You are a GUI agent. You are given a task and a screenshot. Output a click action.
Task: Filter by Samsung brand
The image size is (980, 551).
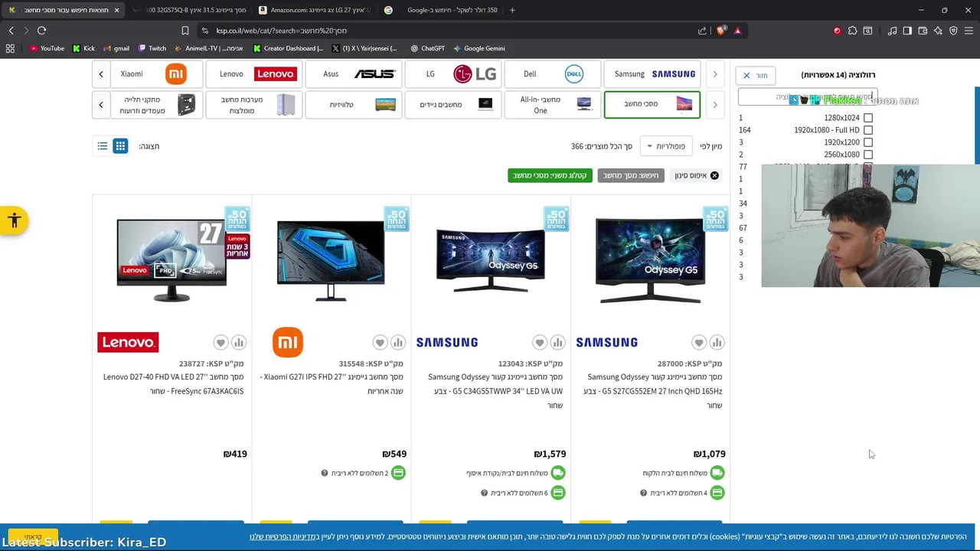click(652, 74)
